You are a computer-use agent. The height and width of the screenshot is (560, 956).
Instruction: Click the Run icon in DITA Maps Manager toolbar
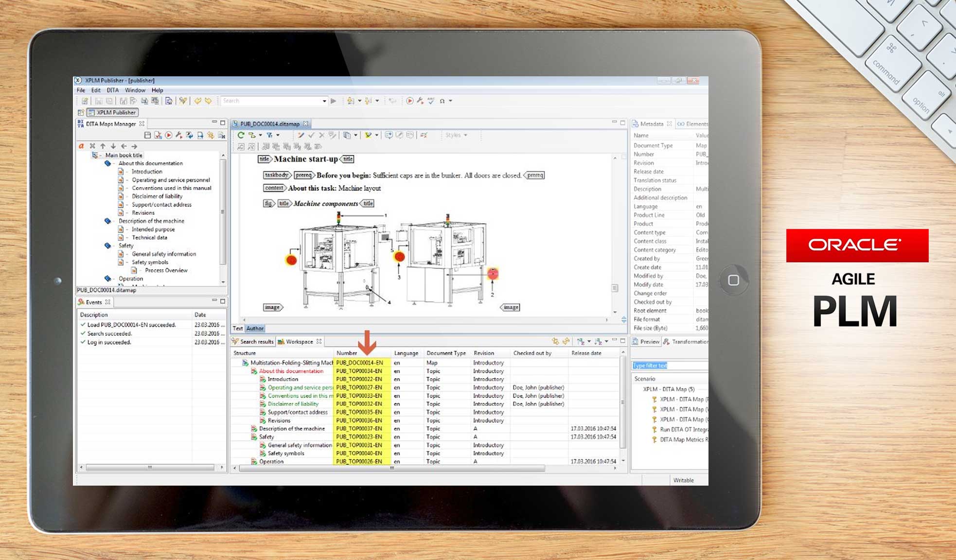pyautogui.click(x=169, y=136)
